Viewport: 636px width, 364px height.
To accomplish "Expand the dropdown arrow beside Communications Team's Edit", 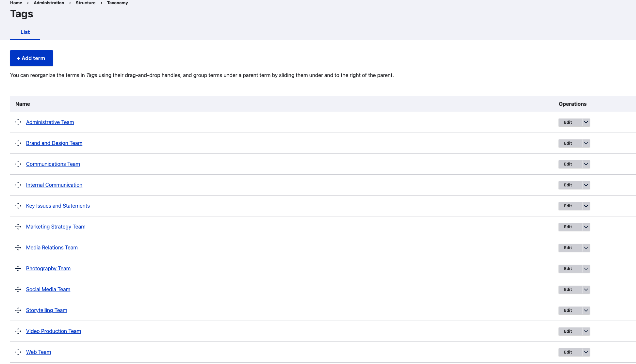I will [x=586, y=164].
